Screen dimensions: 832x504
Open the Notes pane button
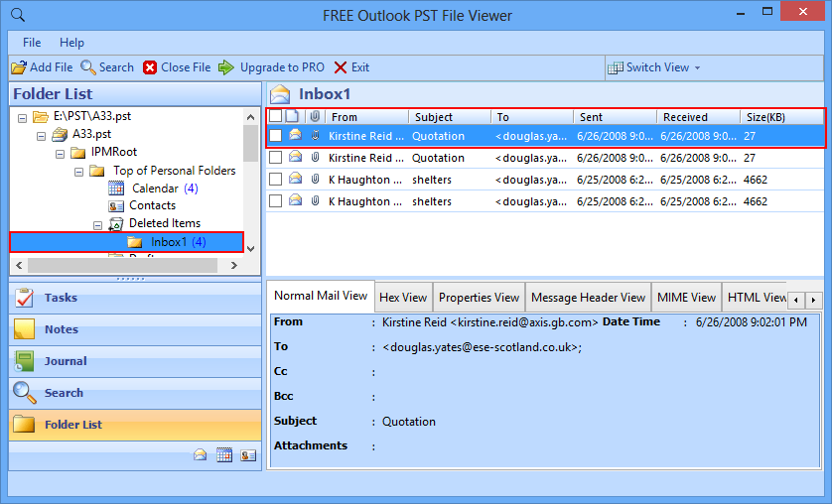tap(135, 329)
